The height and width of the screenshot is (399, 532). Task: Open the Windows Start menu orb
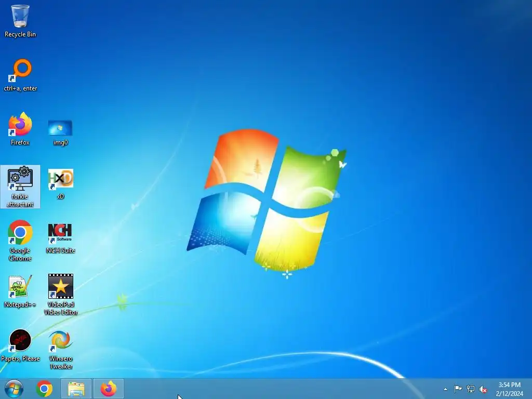coord(14,389)
